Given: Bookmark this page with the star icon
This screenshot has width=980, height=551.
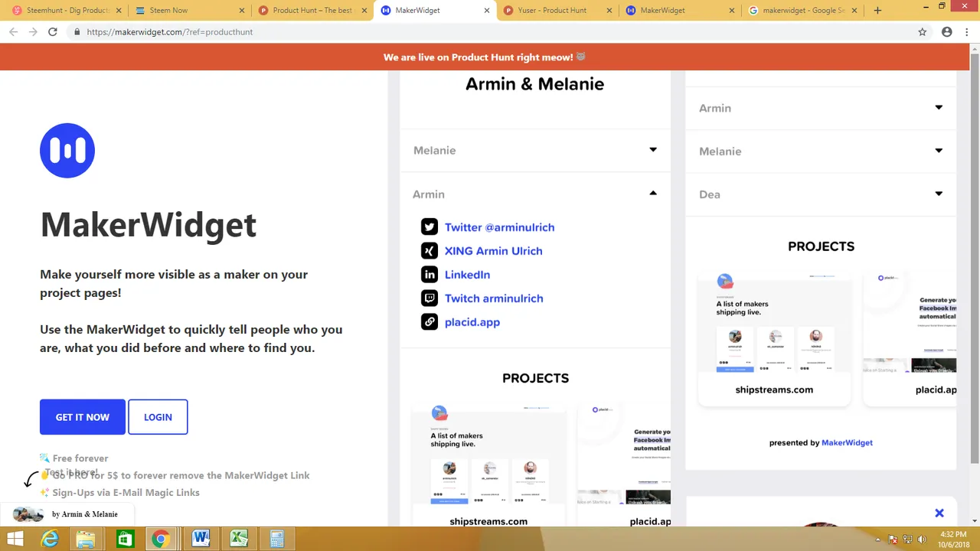Looking at the screenshot, I should pyautogui.click(x=923, y=32).
